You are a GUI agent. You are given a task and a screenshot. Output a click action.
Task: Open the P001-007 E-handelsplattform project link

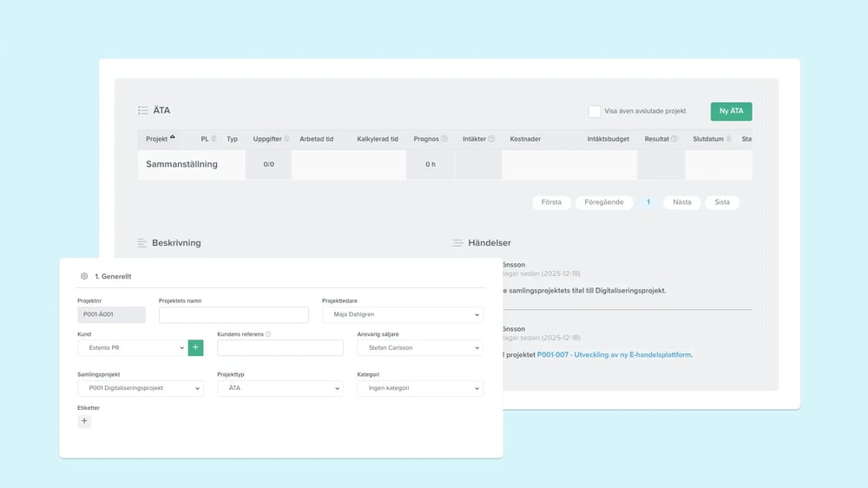pos(615,354)
